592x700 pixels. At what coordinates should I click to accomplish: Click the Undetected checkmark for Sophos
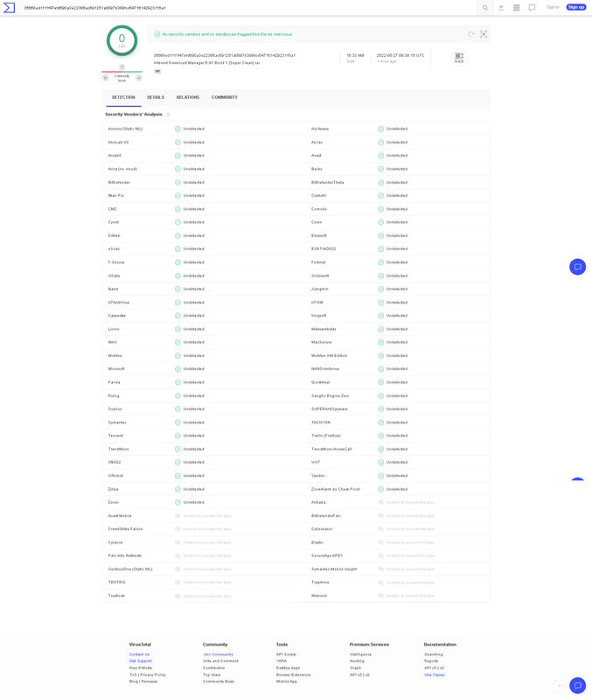(x=178, y=409)
